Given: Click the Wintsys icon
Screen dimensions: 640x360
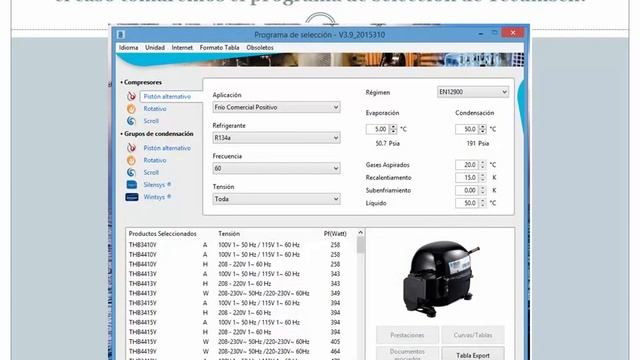Looking at the screenshot, I should [132, 197].
